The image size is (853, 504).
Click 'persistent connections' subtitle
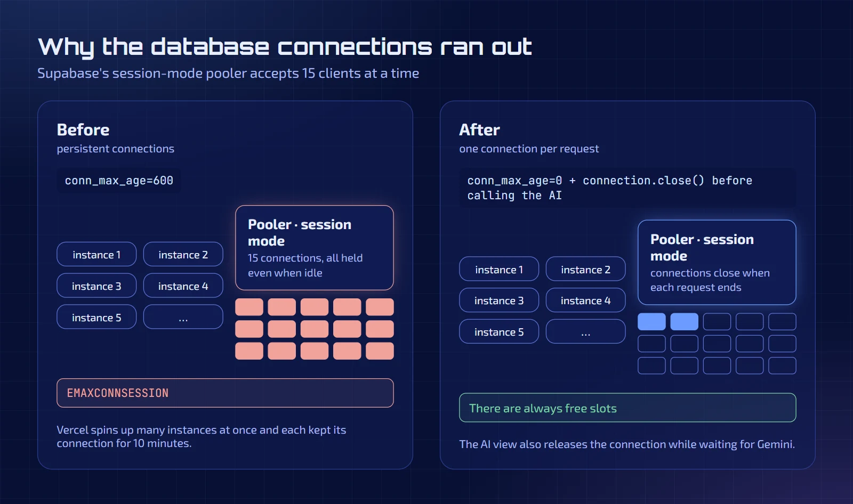coord(116,149)
